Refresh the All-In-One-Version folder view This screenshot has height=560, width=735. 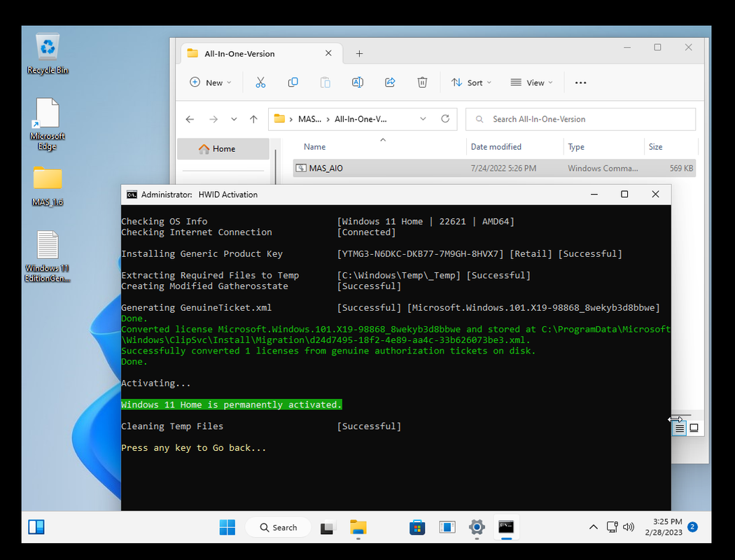click(445, 118)
